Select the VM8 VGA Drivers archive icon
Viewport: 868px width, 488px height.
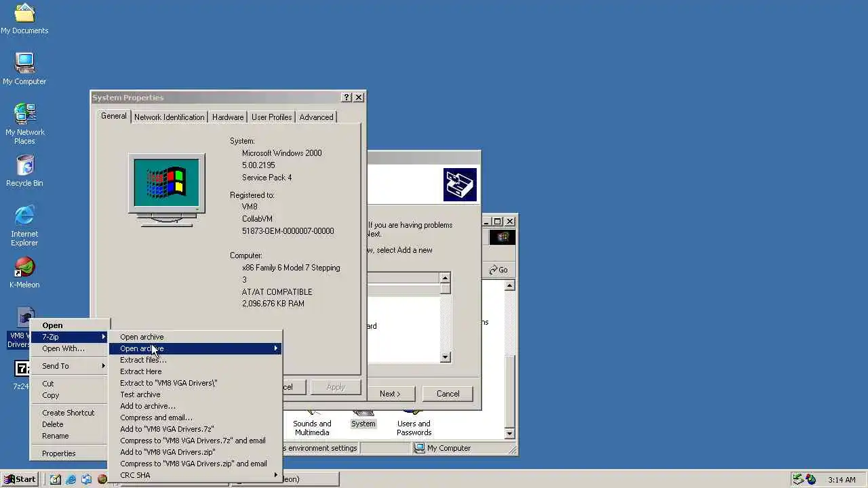coord(20,327)
